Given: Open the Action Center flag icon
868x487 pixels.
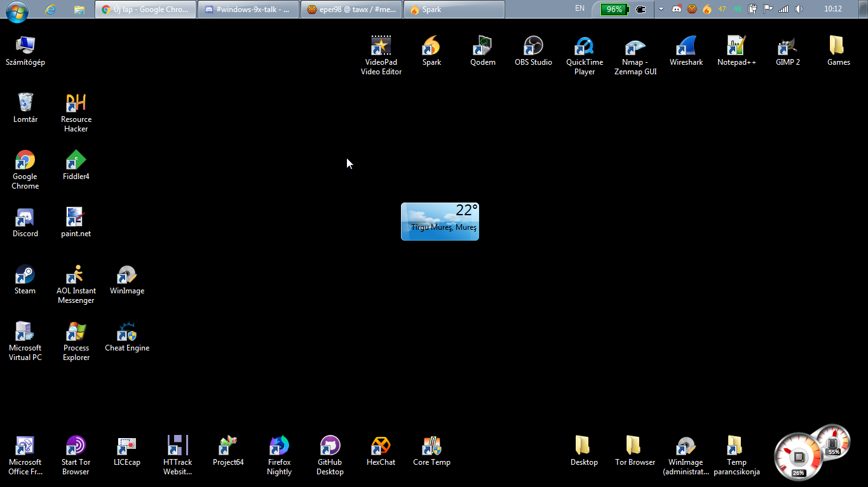Looking at the screenshot, I should click(768, 10).
